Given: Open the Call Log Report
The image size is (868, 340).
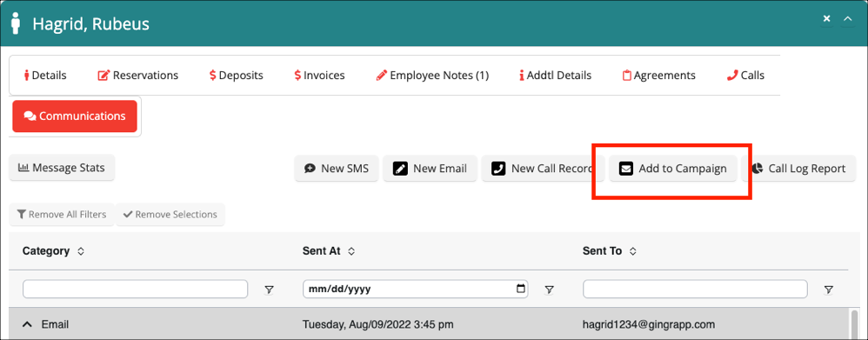Looking at the screenshot, I should coord(798,169).
